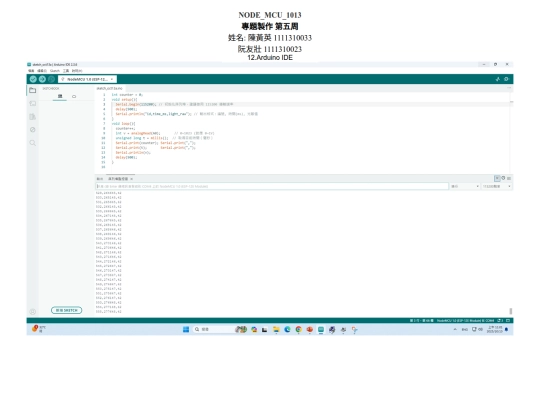Switch to the Output panel tab
Screen dimensions: 540x405
click(100, 179)
